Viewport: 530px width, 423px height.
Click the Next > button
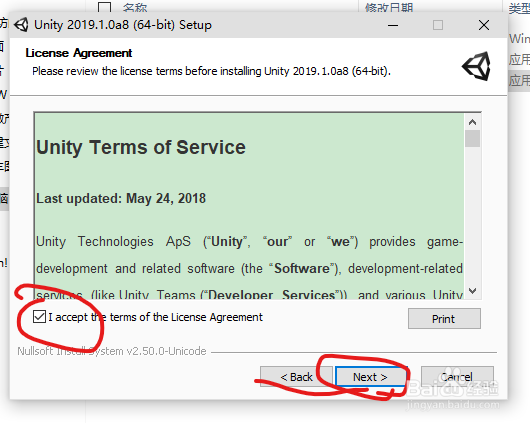(x=371, y=377)
